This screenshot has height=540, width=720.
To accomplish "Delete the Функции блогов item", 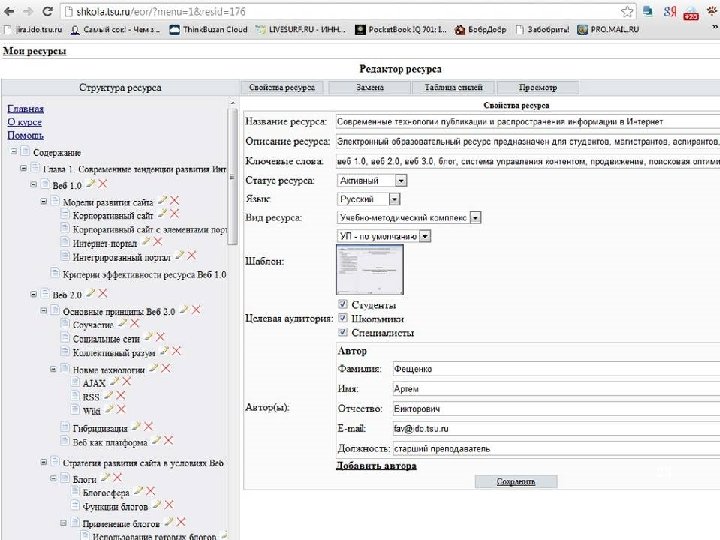I will pos(169,505).
